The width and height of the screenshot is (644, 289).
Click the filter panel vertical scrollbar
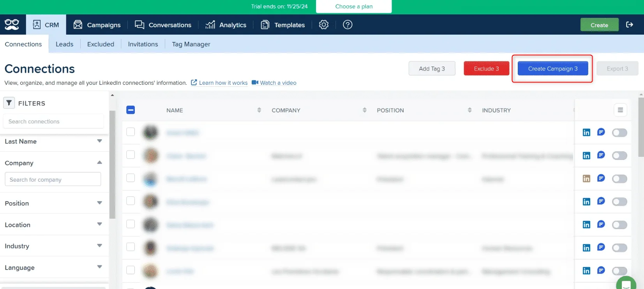pyautogui.click(x=112, y=164)
